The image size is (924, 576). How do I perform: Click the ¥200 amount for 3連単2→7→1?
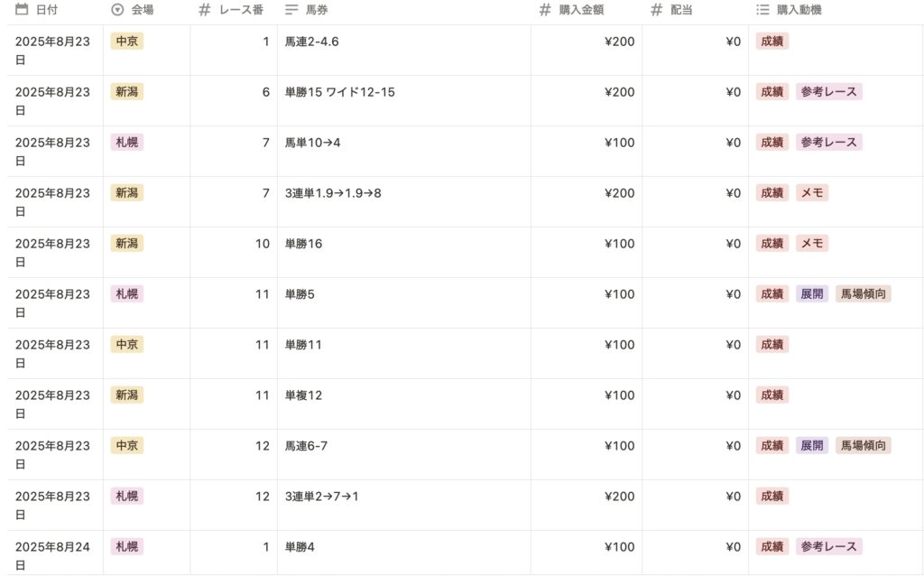(619, 497)
